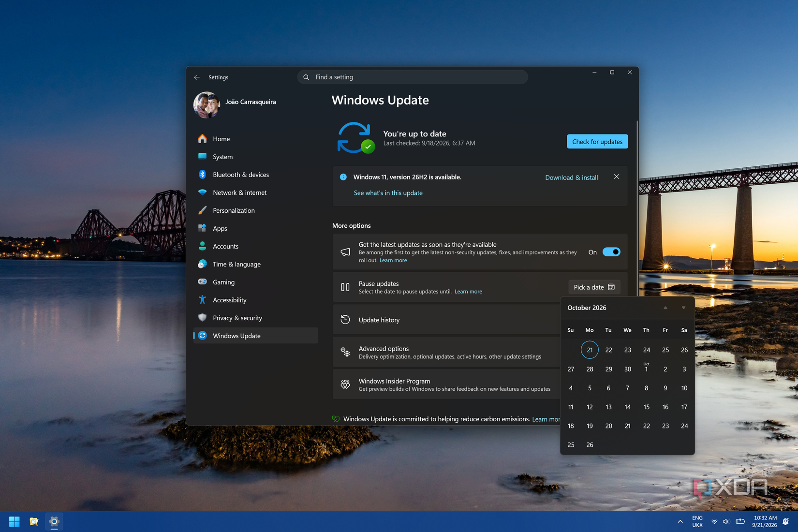The height and width of the screenshot is (532, 798).
Task: Click Download & install link
Action: coord(572,177)
